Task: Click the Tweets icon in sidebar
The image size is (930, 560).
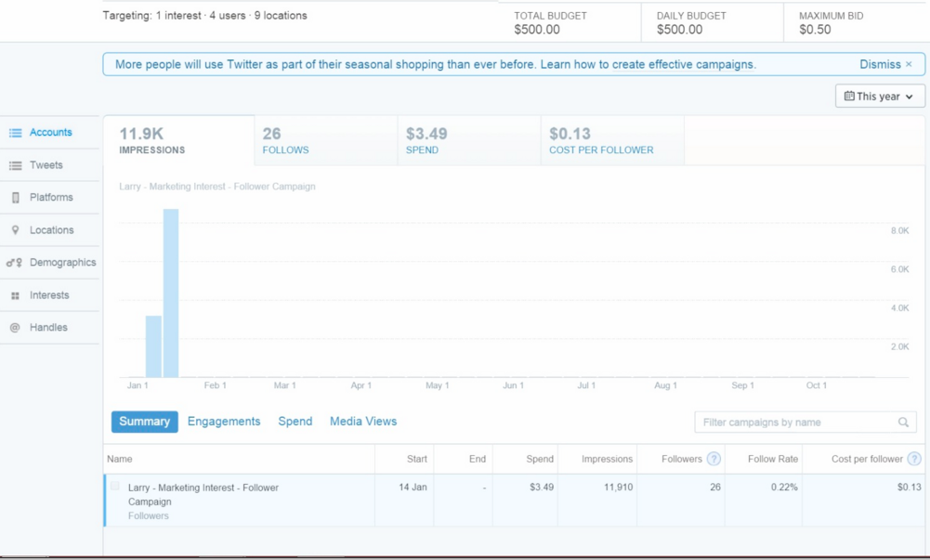Action: 15,165
